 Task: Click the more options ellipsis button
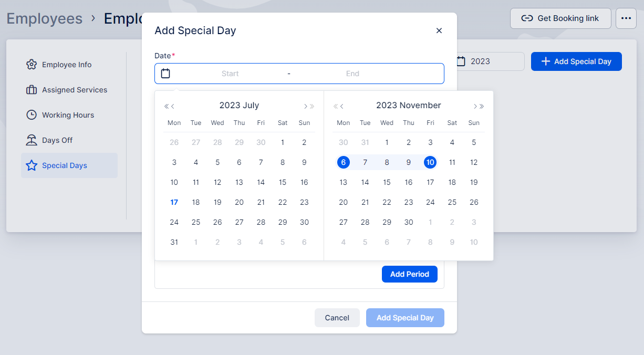626,18
